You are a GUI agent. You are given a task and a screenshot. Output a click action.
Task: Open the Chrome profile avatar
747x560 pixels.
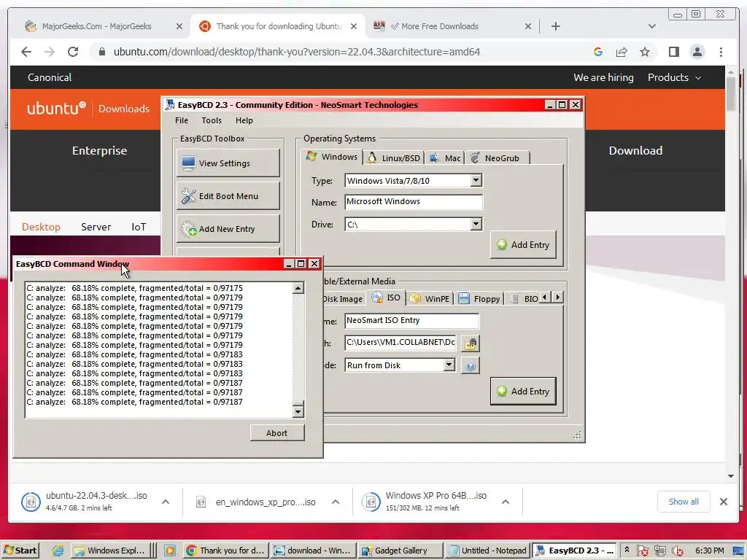(697, 52)
